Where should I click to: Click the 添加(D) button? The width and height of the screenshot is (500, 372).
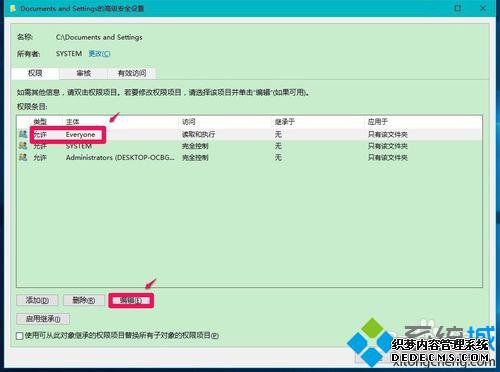[x=37, y=300]
